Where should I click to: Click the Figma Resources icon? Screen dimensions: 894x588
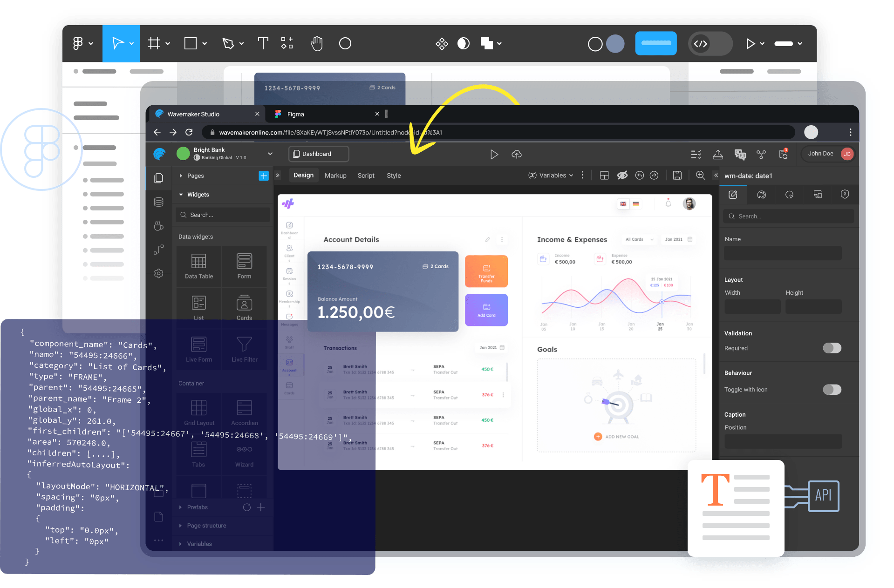tap(287, 43)
